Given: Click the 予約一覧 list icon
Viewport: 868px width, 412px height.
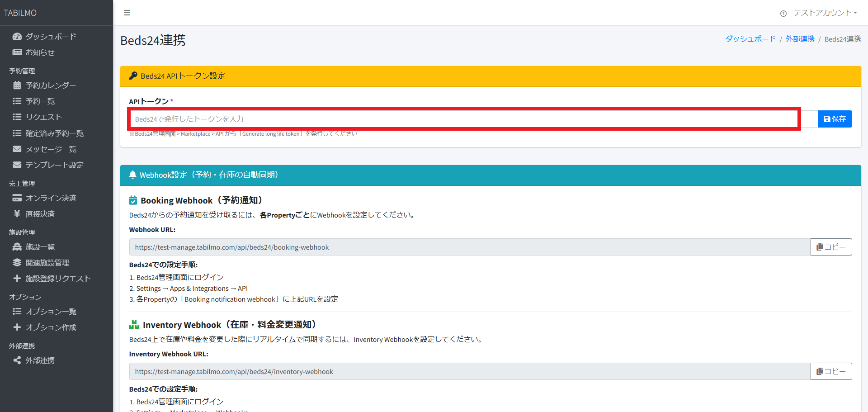Looking at the screenshot, I should click(17, 101).
